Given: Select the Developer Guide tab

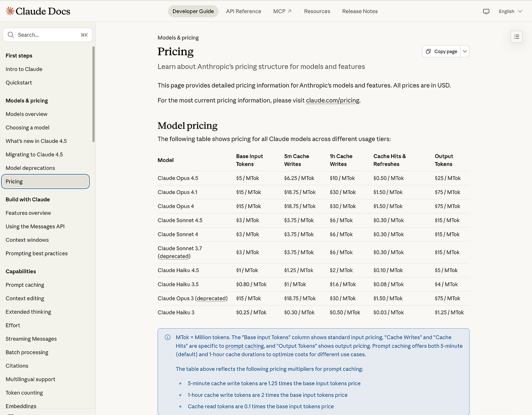Looking at the screenshot, I should point(193,11).
